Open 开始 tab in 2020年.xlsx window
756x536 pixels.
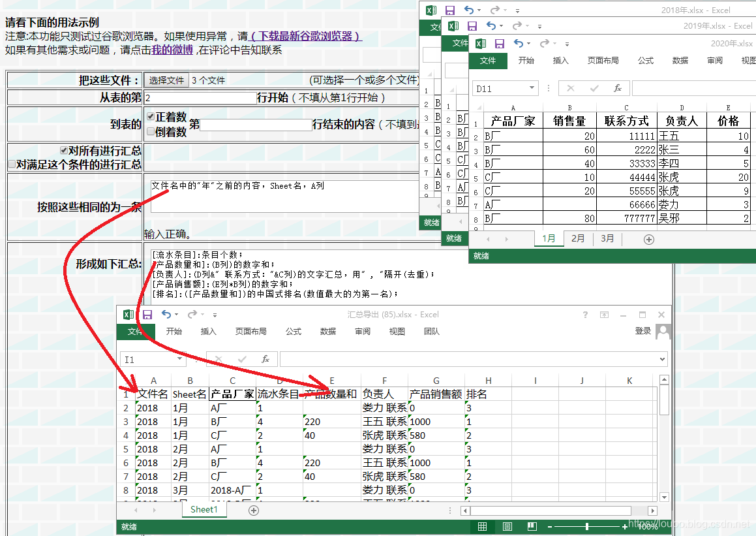coord(526,60)
